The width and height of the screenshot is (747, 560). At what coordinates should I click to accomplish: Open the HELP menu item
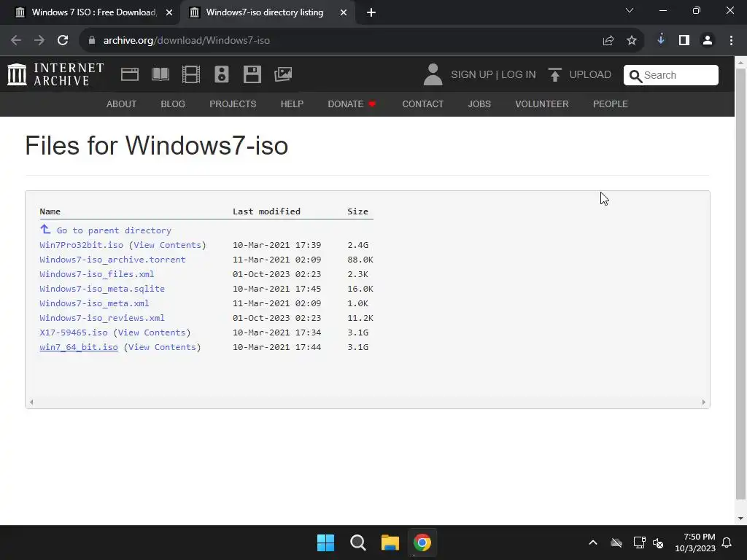(292, 104)
